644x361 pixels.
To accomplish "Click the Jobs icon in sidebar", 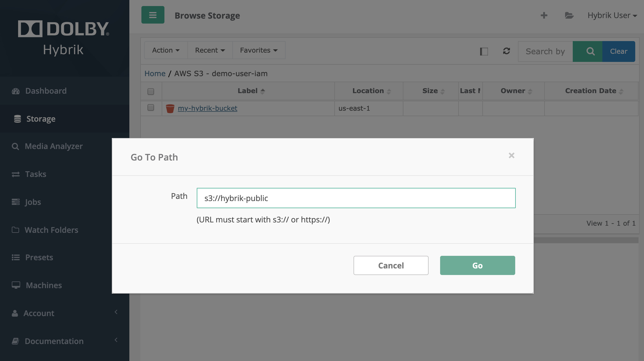I will (16, 202).
